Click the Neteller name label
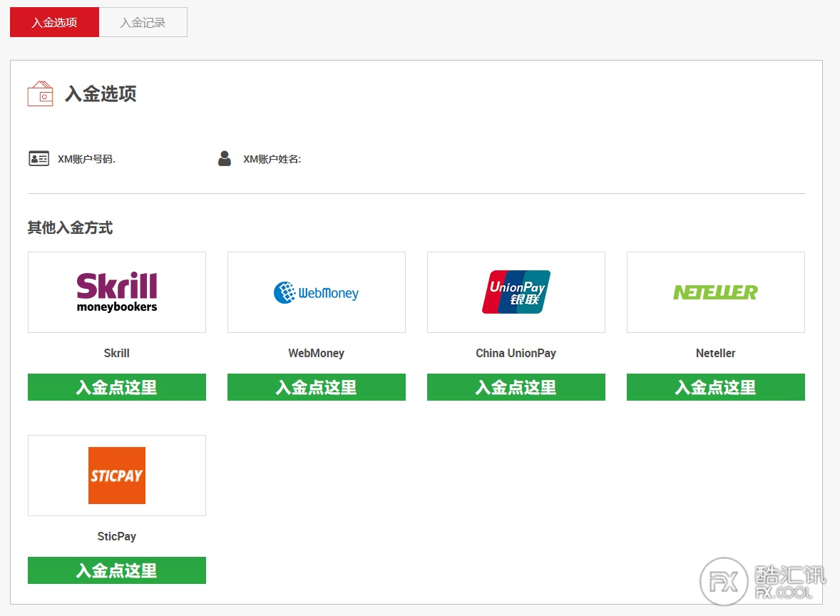Screen dimensions: 840x616 [x=715, y=353]
